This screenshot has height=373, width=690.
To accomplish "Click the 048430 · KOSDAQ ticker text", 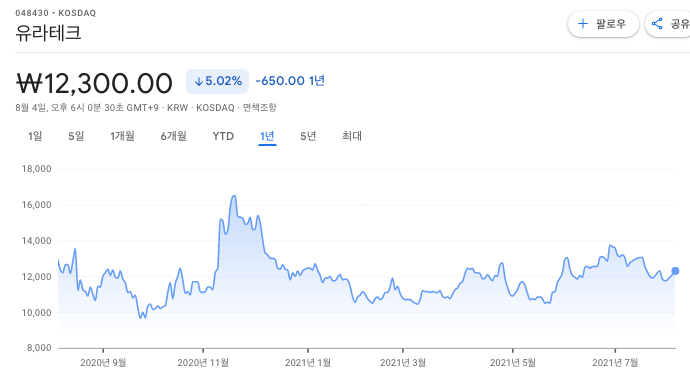I will coord(55,13).
